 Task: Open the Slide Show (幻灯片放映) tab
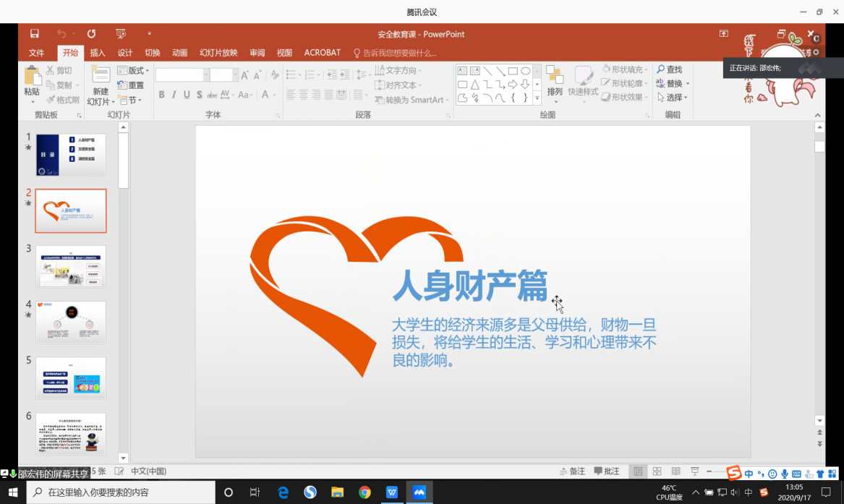pos(218,53)
